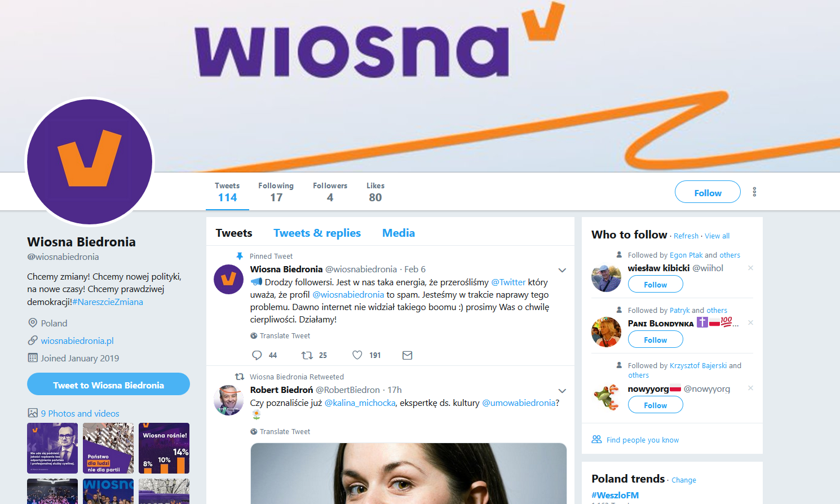Tweet to Wiosna Biedronia button
This screenshot has height=504, width=840.
pos(108,384)
